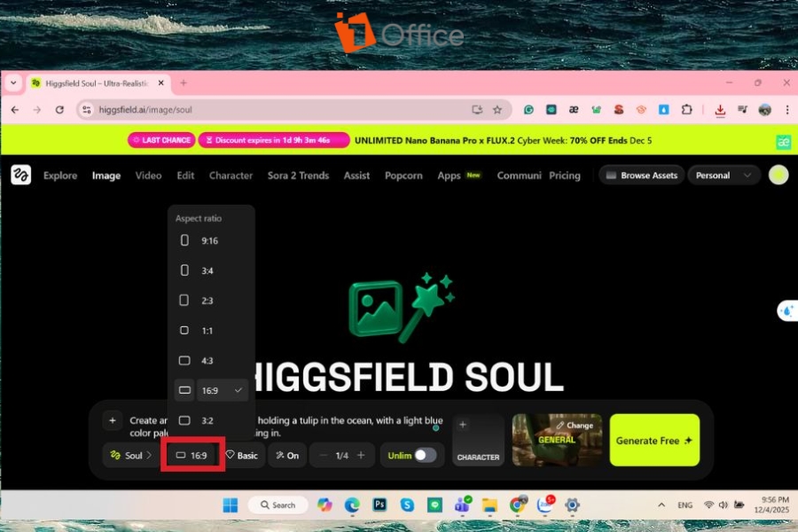Viewport: 798px width, 532px height.
Task: Decrease the image count with minus
Action: click(323, 455)
